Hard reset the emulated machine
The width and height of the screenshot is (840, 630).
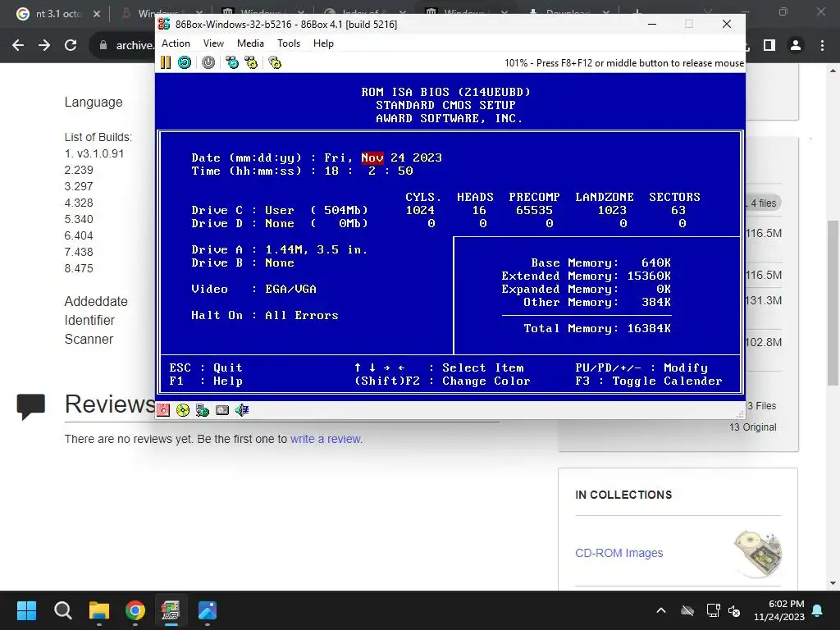(x=185, y=62)
